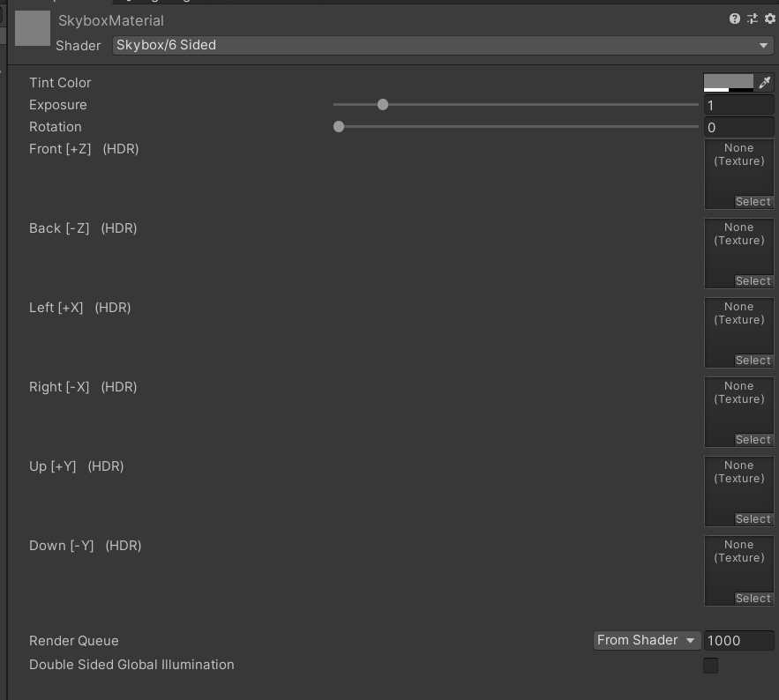This screenshot has height=700, width=779.
Task: Click the Exposure label
Action: coord(58,105)
